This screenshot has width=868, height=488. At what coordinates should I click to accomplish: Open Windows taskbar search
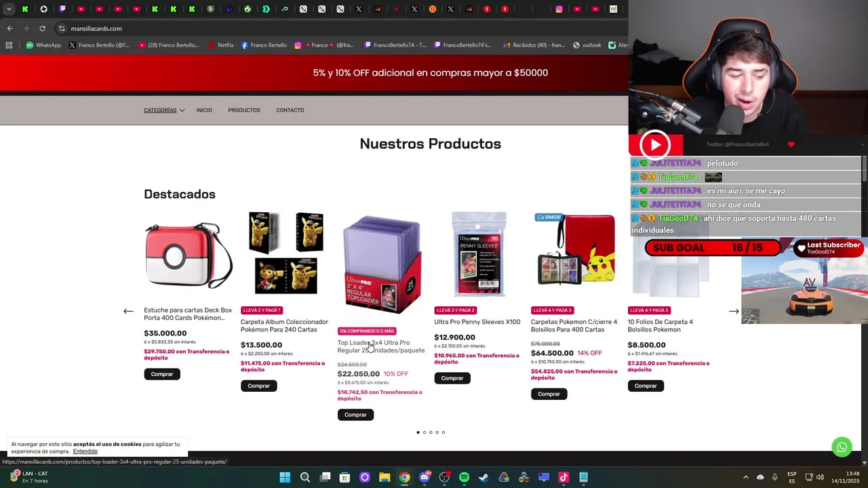[x=305, y=477]
